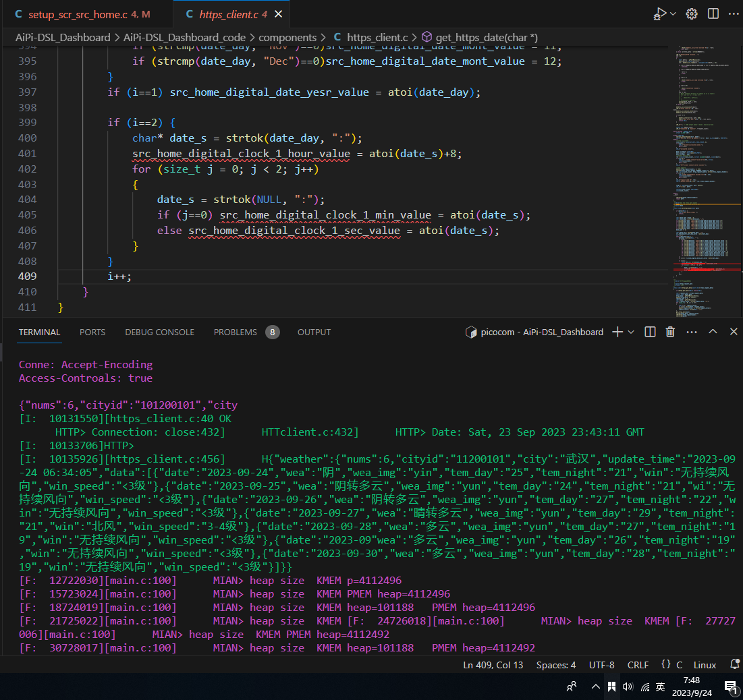Open the DEBUG CONSOLE panel tab
743x700 pixels.
(160, 332)
